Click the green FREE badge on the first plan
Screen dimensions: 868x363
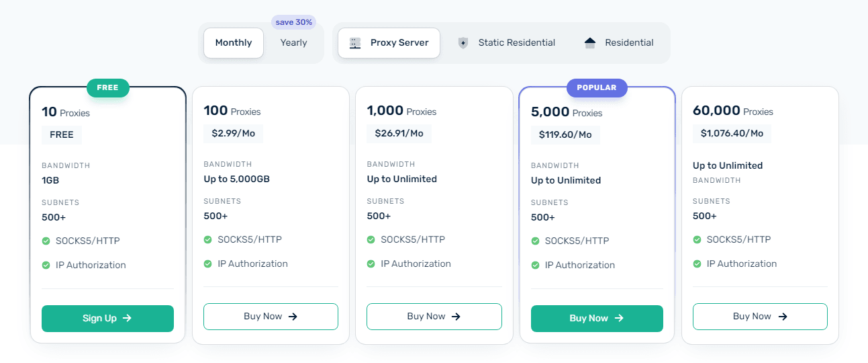point(107,87)
